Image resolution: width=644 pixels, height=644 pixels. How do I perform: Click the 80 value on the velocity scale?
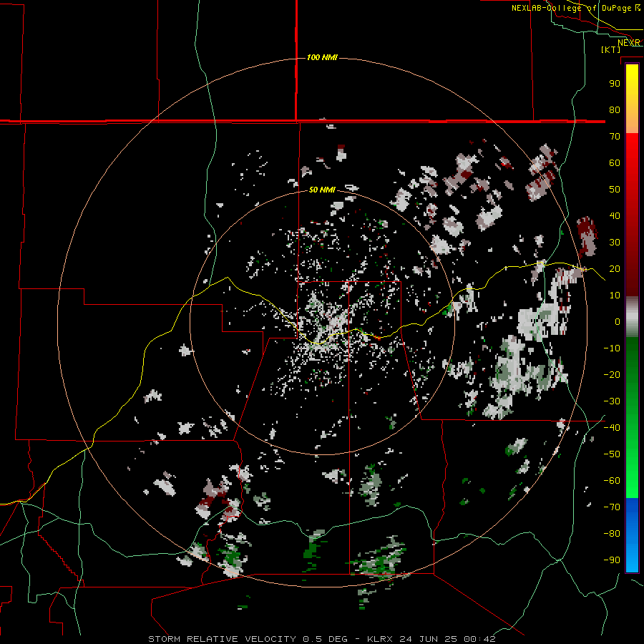point(615,109)
